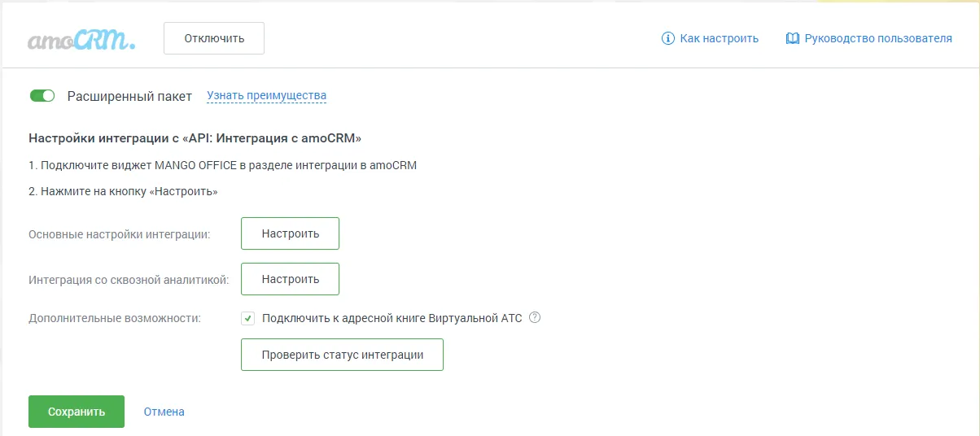Click the help question mark near Виртуальной АТС
The image size is (980, 436).
coord(535,318)
